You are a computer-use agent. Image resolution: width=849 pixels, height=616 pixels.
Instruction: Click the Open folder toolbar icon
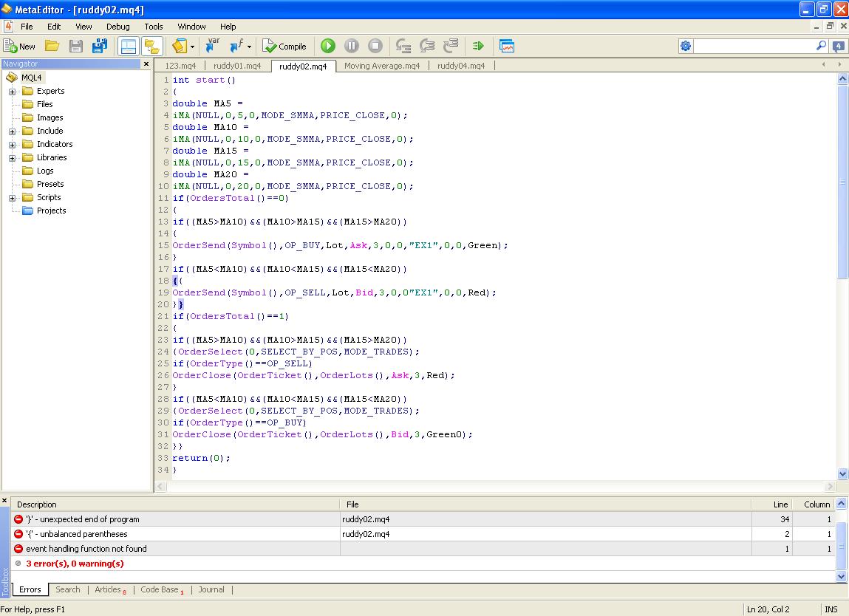(x=52, y=46)
